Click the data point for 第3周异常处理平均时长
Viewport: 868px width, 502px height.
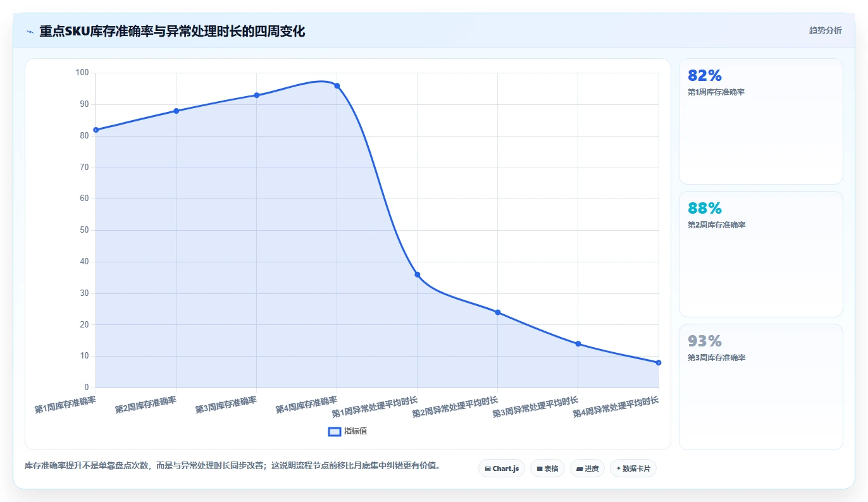point(578,344)
